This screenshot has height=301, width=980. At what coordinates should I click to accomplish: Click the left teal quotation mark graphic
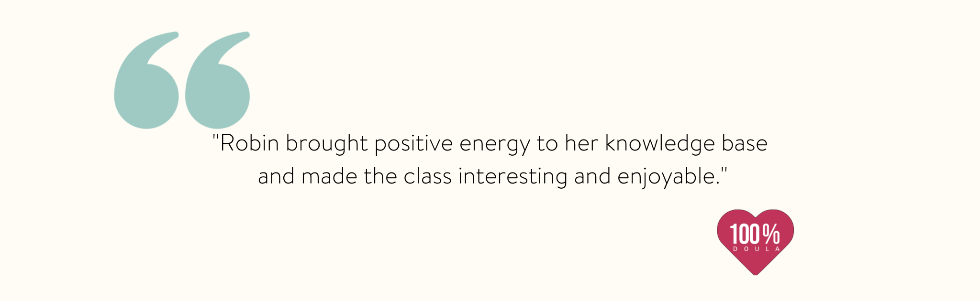coord(146,80)
